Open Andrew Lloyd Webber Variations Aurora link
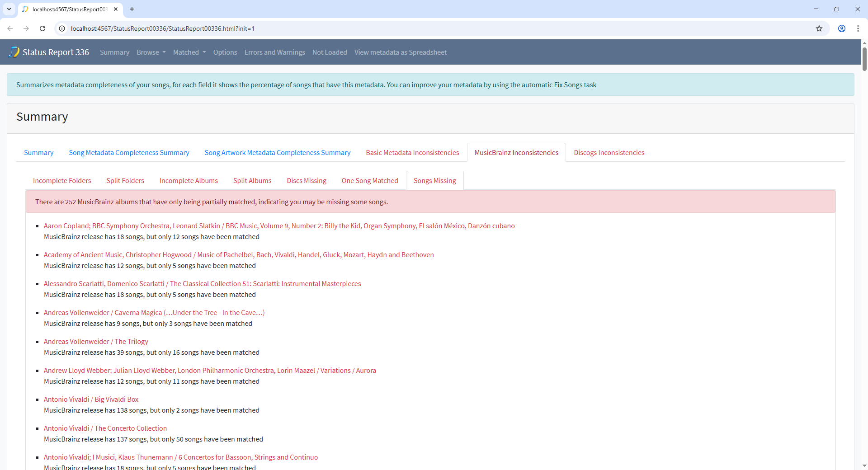 click(x=210, y=371)
